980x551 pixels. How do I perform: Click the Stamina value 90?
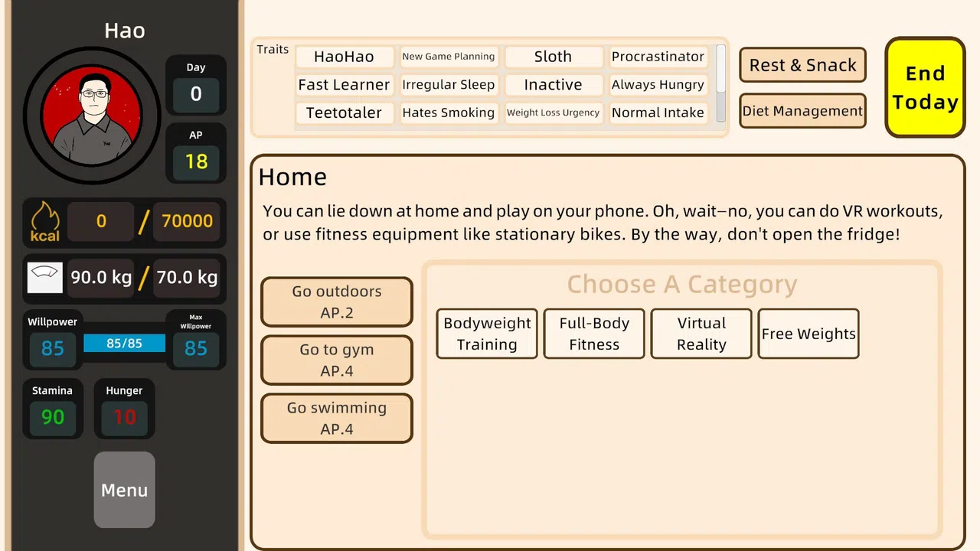pyautogui.click(x=53, y=417)
